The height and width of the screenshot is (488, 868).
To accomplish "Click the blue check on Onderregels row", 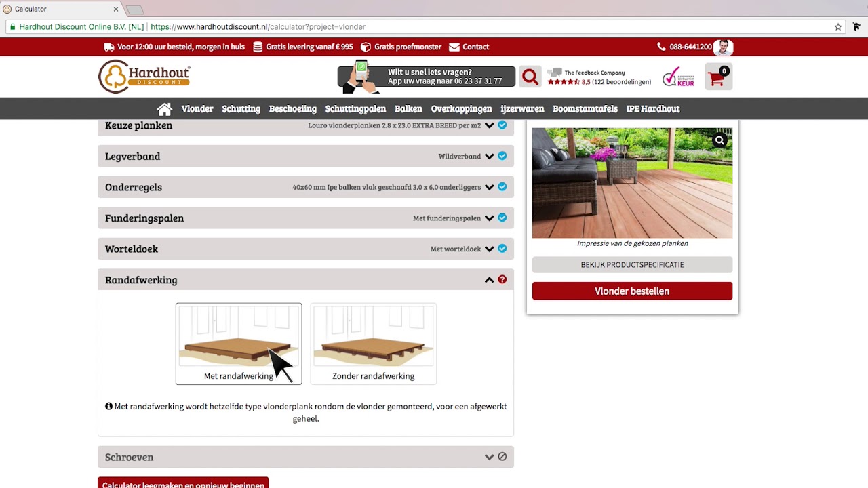I will click(502, 187).
